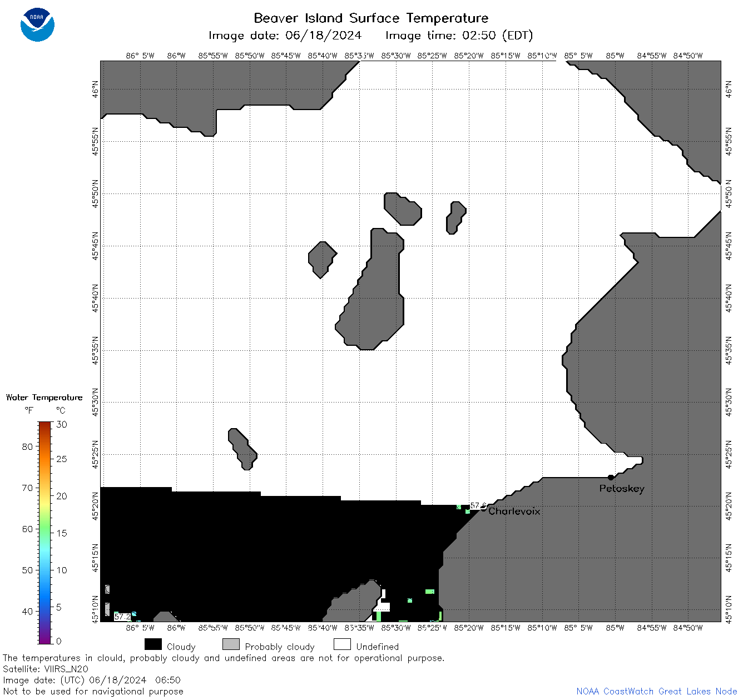Select the black Cloudy legend swatch
743x700 pixels.
(153, 644)
